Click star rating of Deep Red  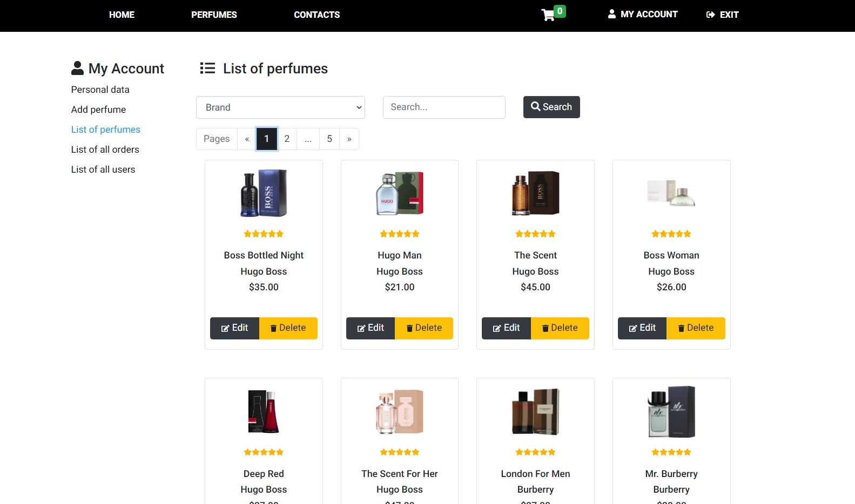pos(264,452)
